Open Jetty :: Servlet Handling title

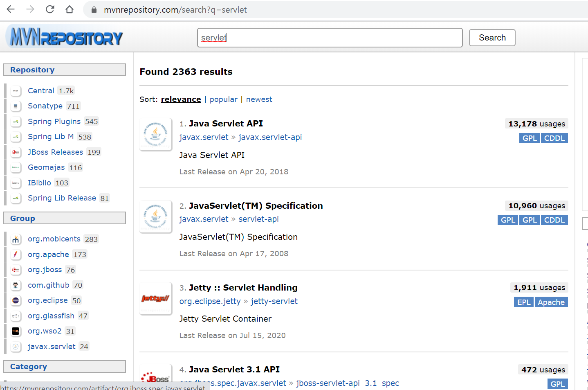click(x=243, y=288)
